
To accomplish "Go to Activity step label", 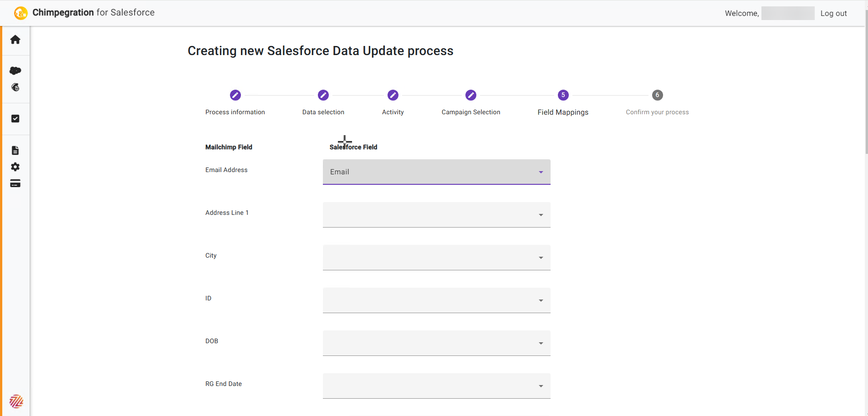I will pos(393,112).
